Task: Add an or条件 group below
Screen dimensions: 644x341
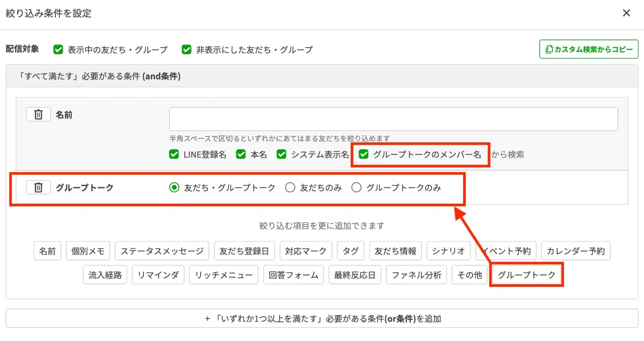Action: point(322,319)
